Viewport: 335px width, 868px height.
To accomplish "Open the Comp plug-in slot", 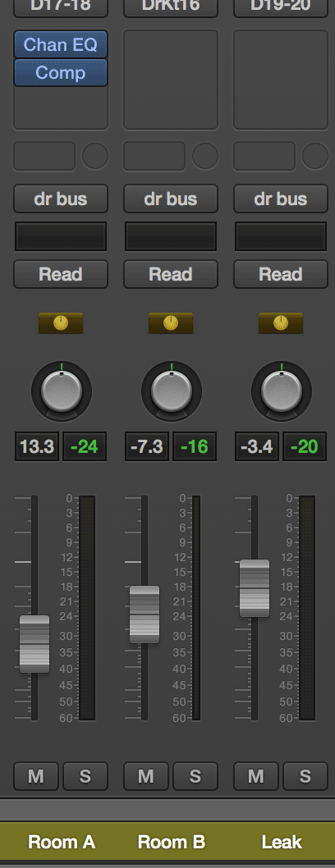I will [61, 72].
